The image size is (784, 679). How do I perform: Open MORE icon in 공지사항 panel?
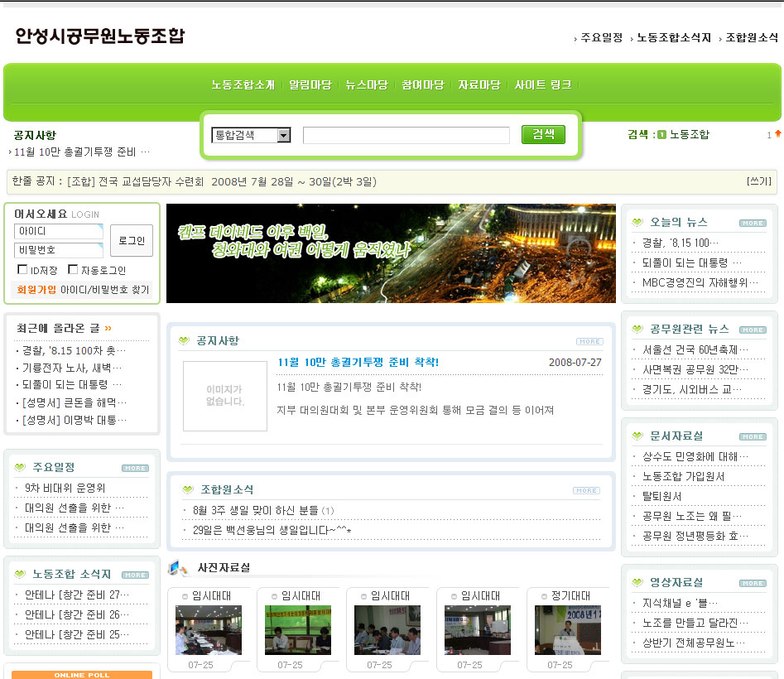[589, 341]
